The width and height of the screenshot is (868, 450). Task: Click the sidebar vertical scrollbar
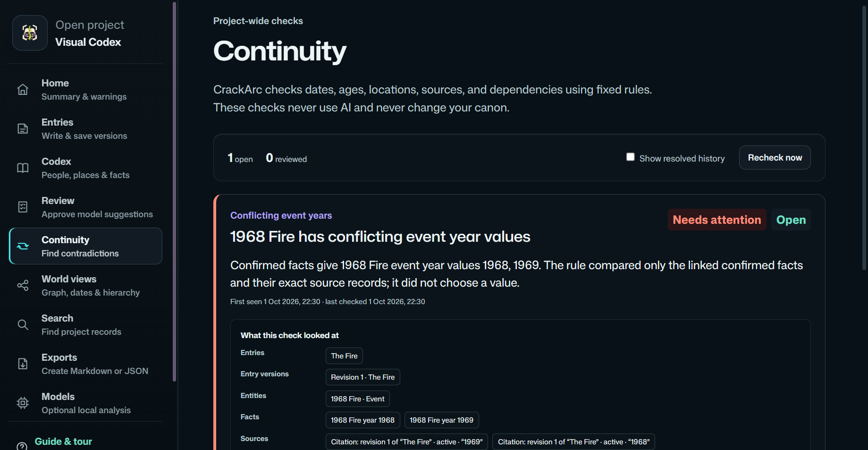click(175, 191)
